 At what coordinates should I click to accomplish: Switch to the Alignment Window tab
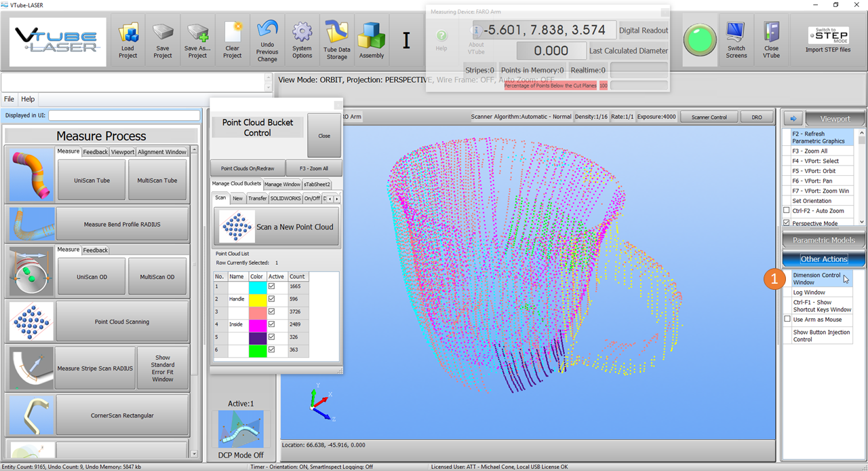click(x=162, y=152)
